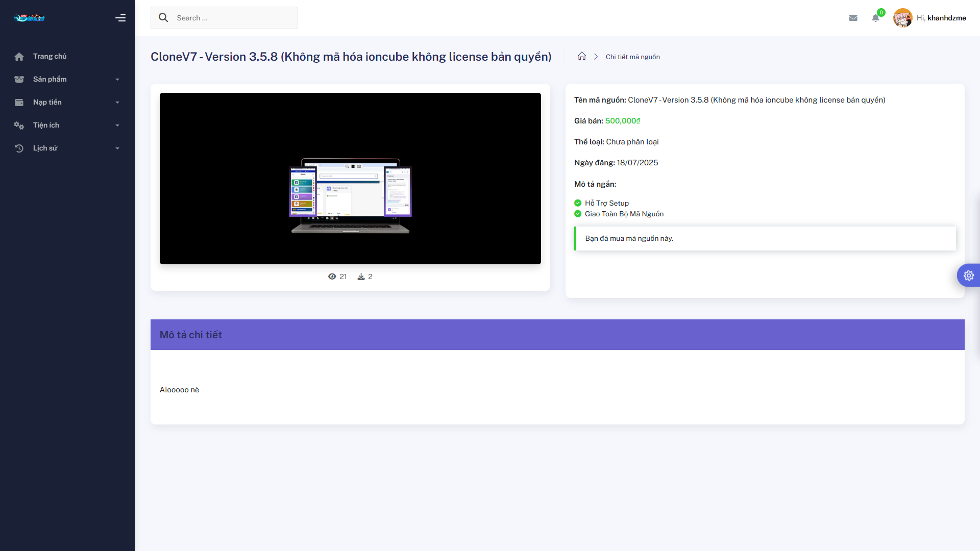Open the messages envelope icon
This screenshot has width=980, height=551.
click(853, 18)
